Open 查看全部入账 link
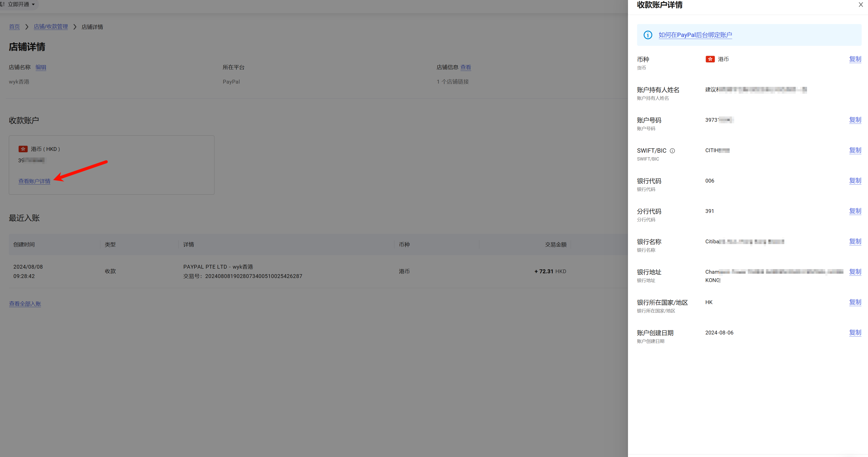868x457 pixels. coord(25,304)
